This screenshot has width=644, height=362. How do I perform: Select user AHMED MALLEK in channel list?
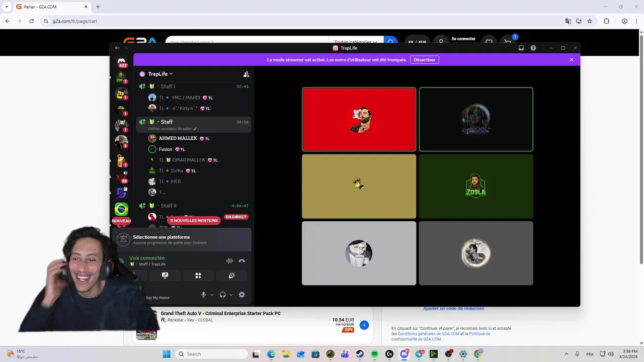(178, 138)
